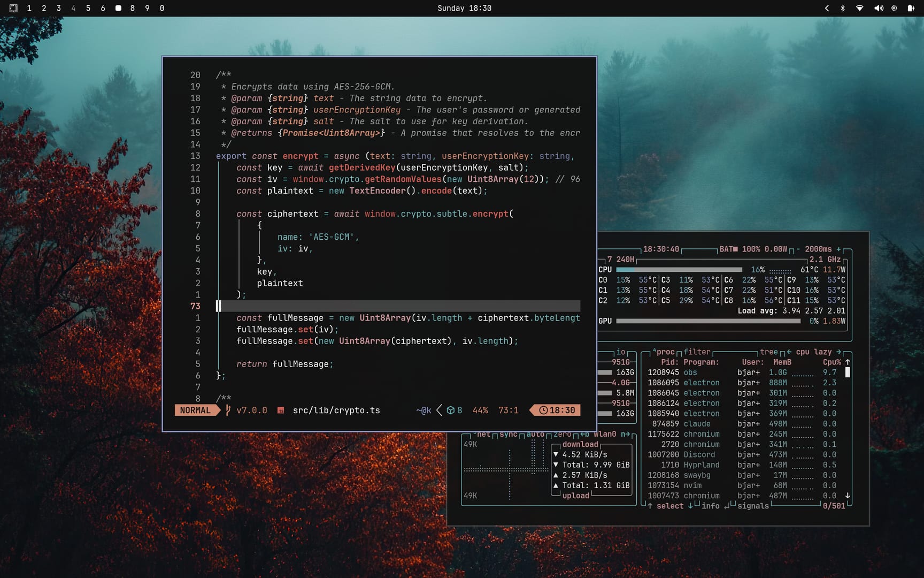Click the launcher icon in the top bar
Screen dimensions: 924x578
13,8
